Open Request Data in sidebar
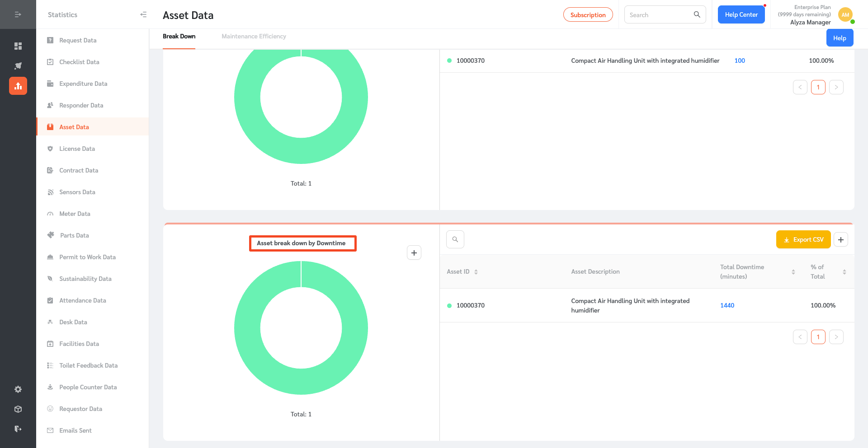This screenshot has height=448, width=868. [92, 40]
